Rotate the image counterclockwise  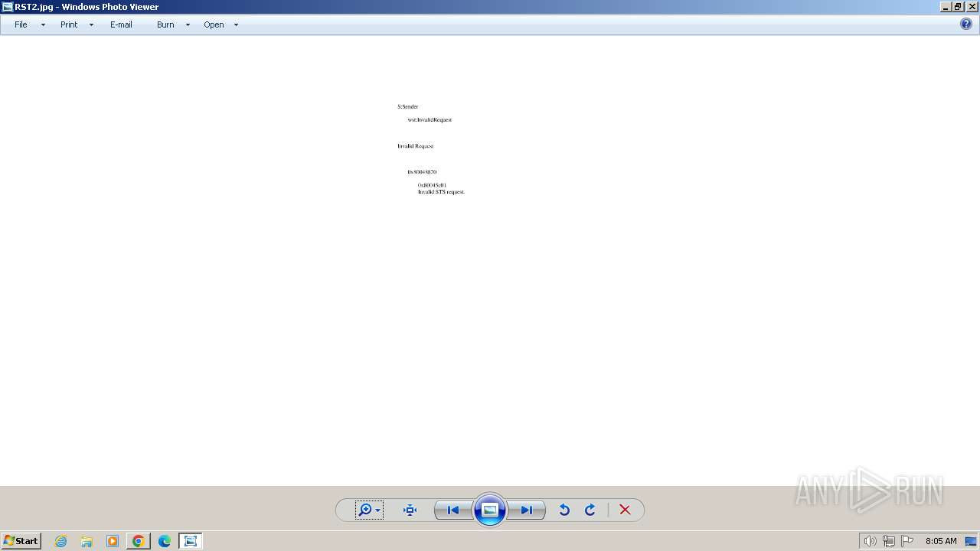point(564,510)
